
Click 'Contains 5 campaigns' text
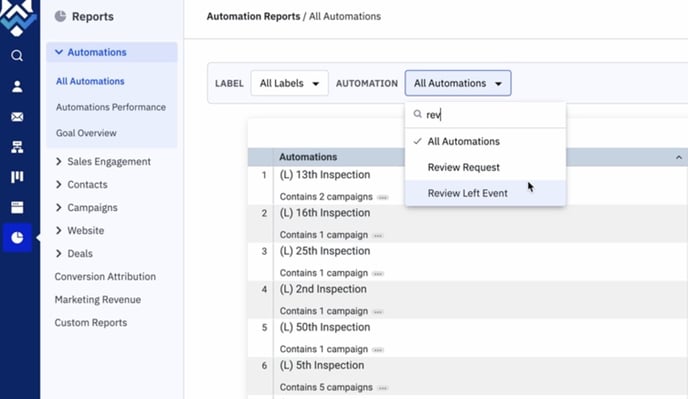coord(326,387)
